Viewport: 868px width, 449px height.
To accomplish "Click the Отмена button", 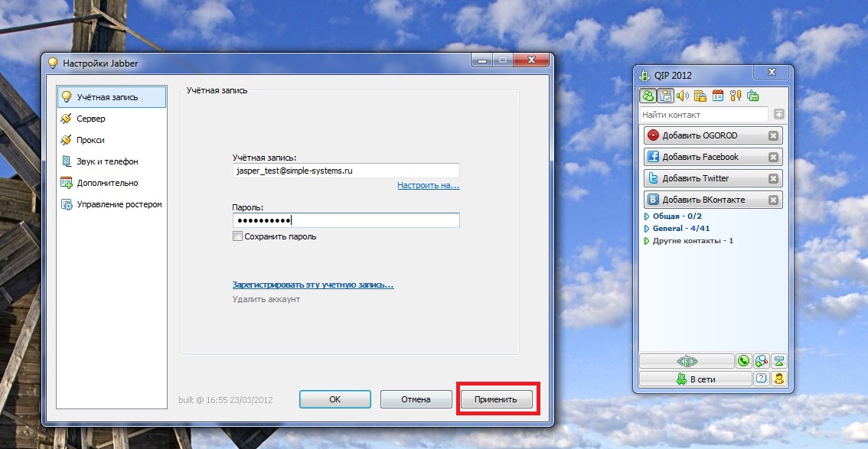I will (416, 399).
